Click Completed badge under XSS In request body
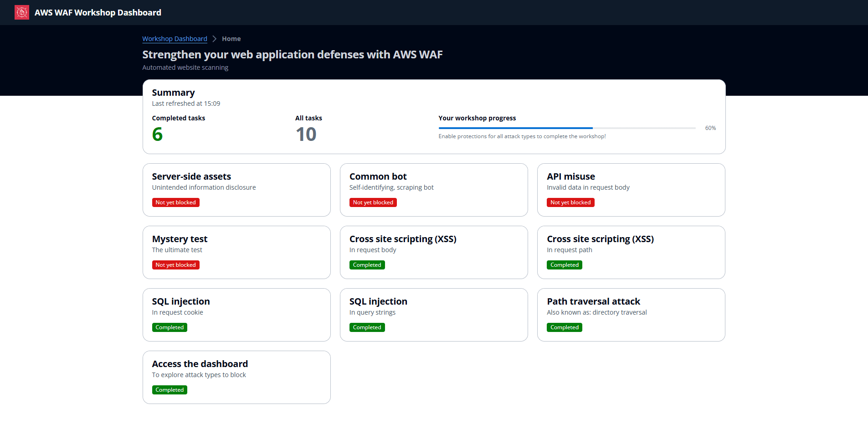This screenshot has height=430, width=868. [367, 265]
